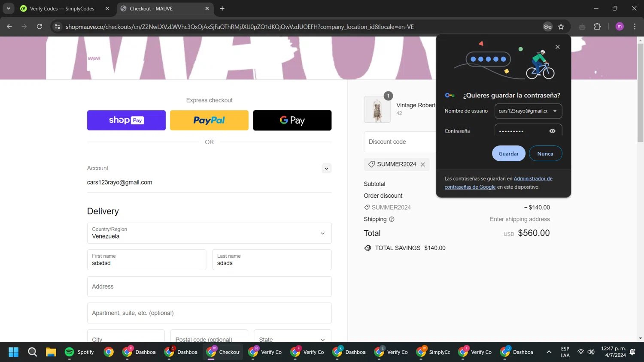This screenshot has height=362, width=644.
Task: Open the volume control in tray
Action: (591, 352)
